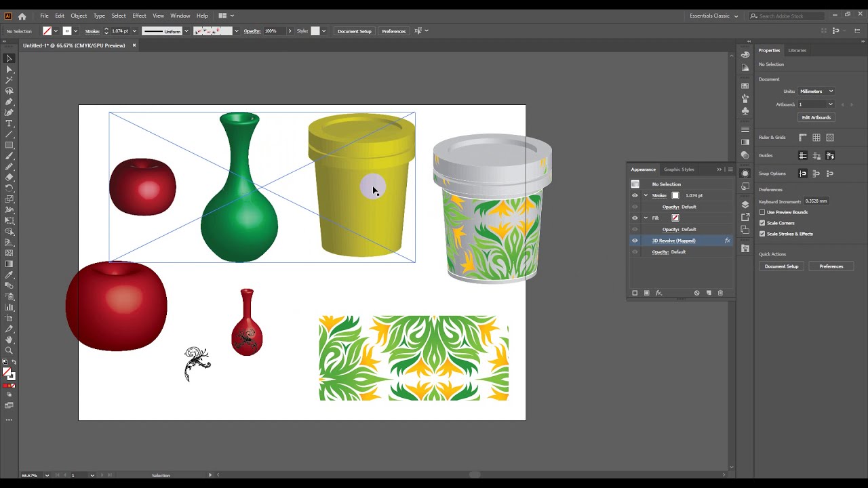The image size is (868, 488).
Task: Open the Swatches panel icon in dock
Action: point(745,86)
